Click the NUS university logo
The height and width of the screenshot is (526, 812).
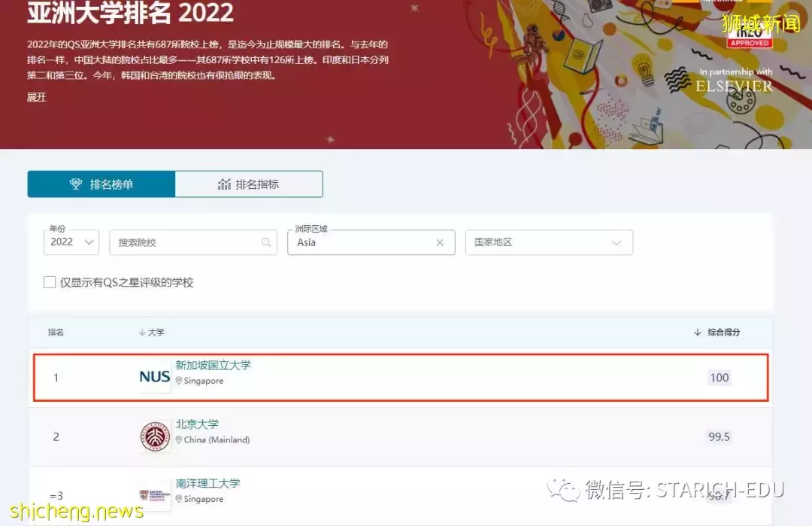(153, 377)
